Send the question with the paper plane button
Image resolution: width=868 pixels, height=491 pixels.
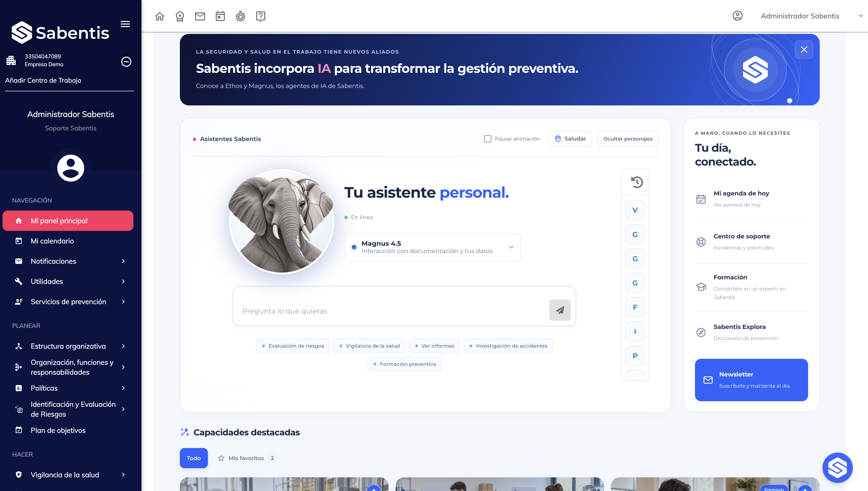[560, 310]
